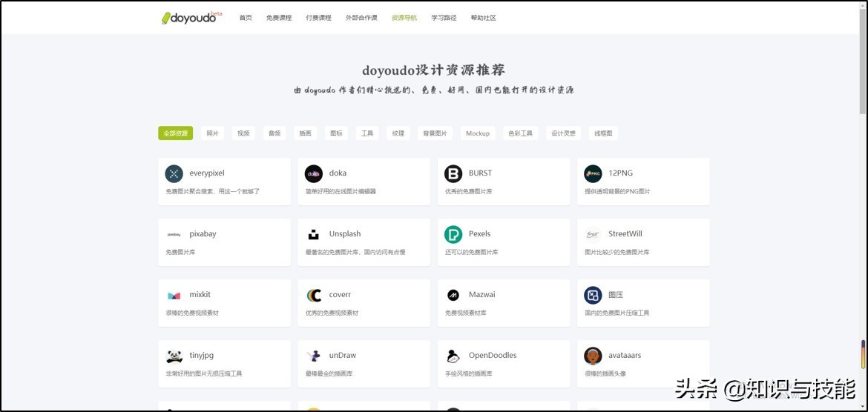Screen dimensions: 868x412
Task: Filter resources by 视频
Action: click(x=243, y=133)
